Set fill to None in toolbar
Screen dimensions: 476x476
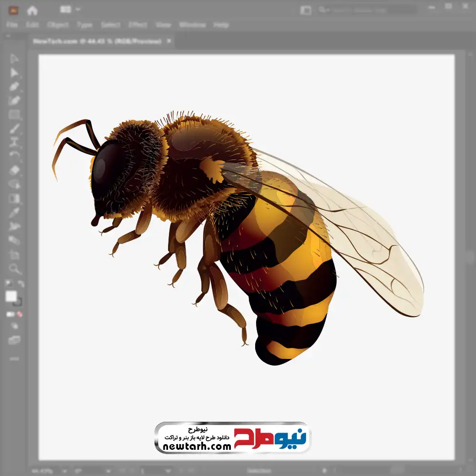click(20, 314)
